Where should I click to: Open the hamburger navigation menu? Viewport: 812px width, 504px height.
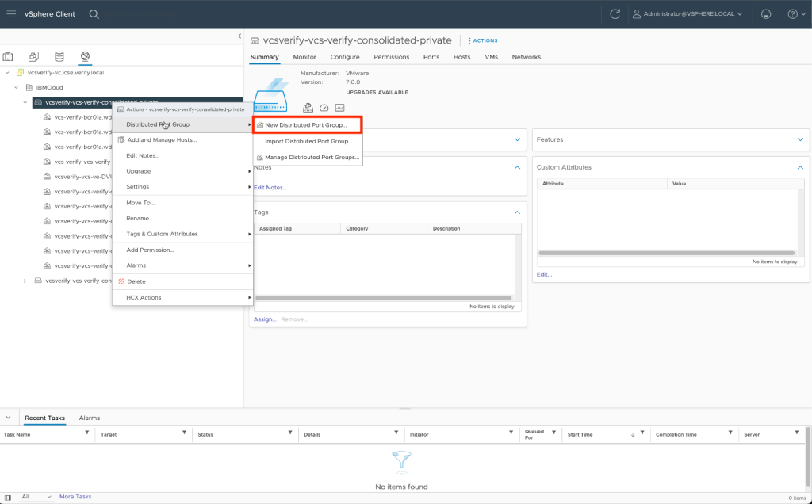11,14
